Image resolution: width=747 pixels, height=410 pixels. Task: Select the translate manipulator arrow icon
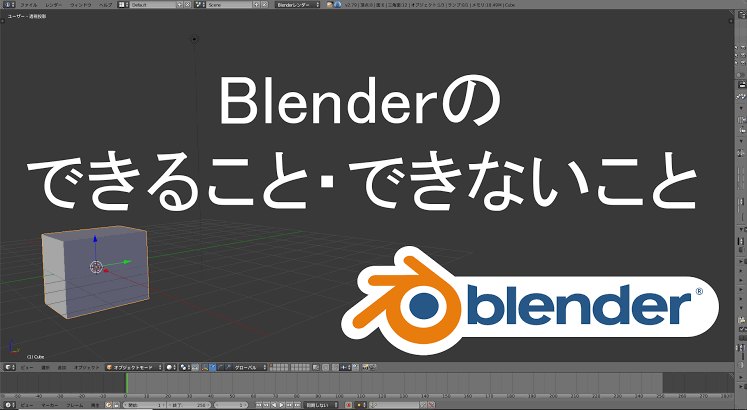tap(212, 368)
